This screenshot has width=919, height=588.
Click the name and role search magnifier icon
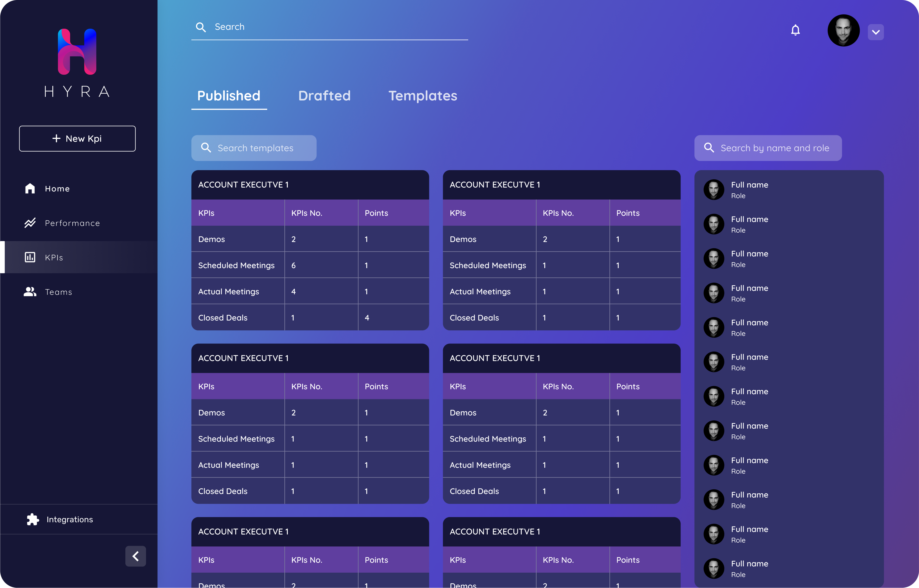pyautogui.click(x=709, y=148)
